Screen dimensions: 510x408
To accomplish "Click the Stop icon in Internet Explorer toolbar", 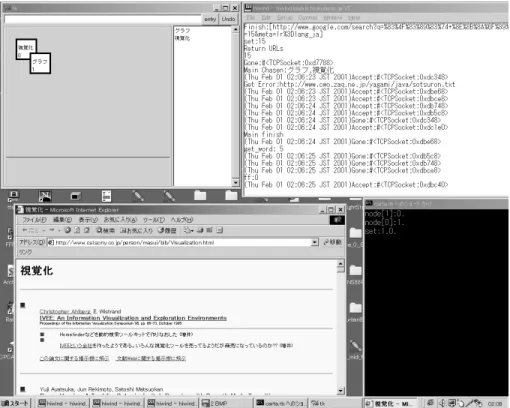I will [68, 230].
